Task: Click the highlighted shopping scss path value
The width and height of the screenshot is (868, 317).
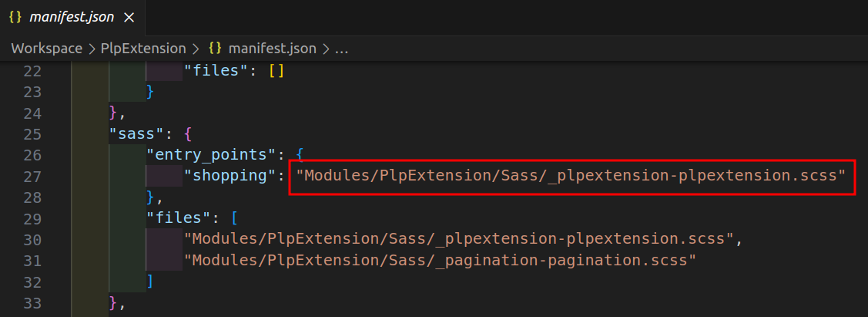Action: point(571,175)
